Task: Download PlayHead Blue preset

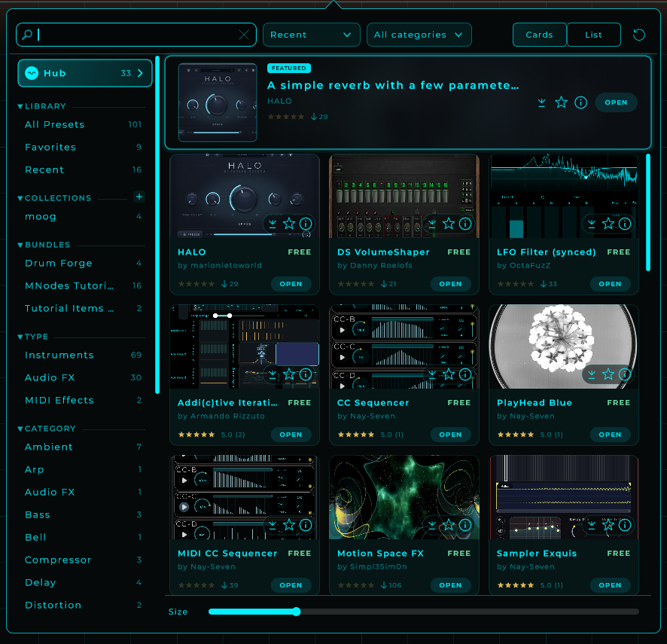Action: click(x=592, y=374)
